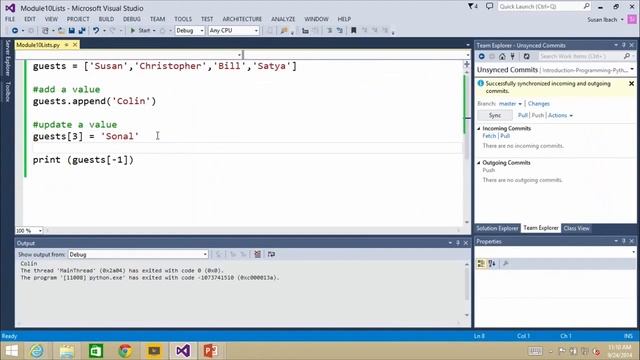Dismiss the synchronized commits notification
640x360 pixels.
[631, 84]
